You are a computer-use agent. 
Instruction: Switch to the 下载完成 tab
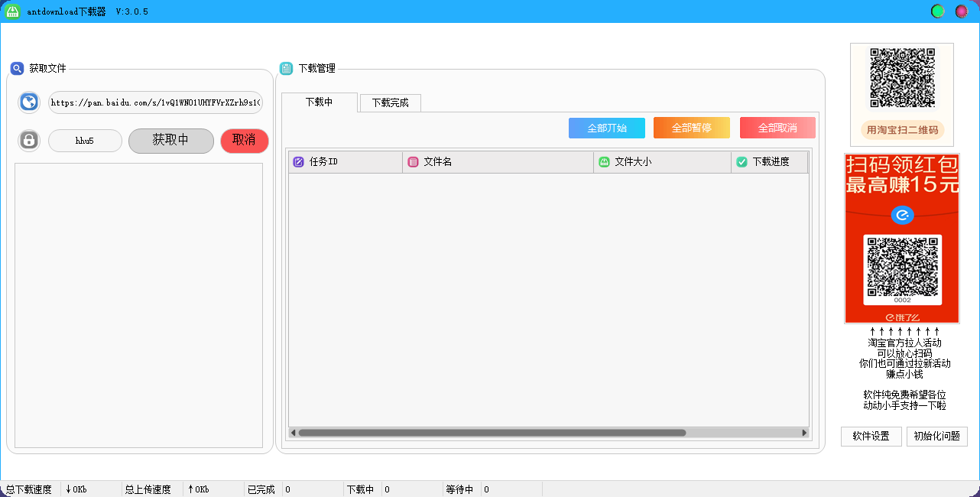(x=390, y=103)
